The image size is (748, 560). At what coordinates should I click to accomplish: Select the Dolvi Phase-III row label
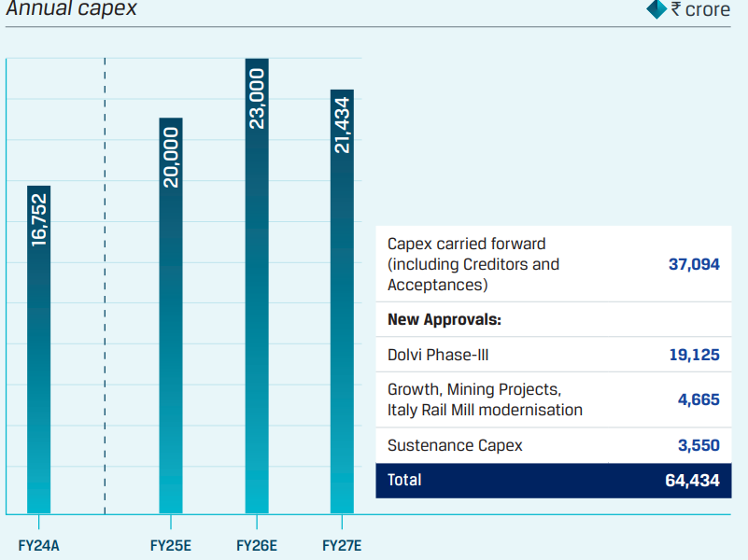(x=438, y=355)
